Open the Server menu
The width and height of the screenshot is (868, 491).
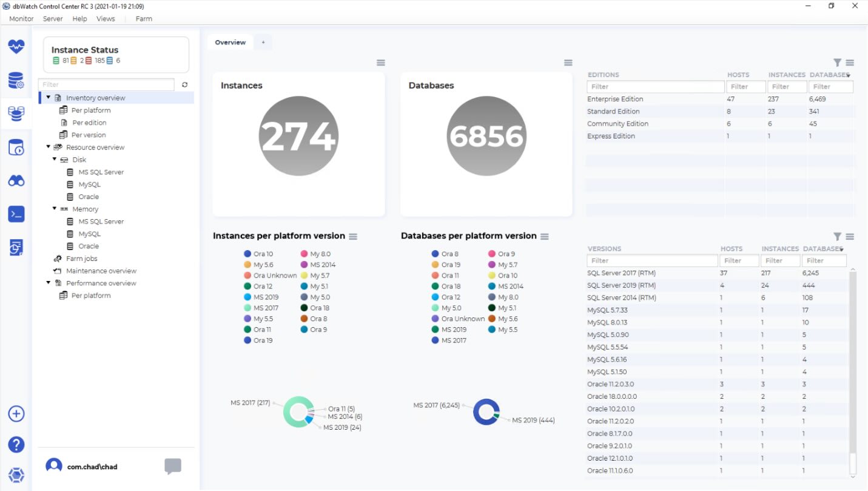[x=53, y=19]
